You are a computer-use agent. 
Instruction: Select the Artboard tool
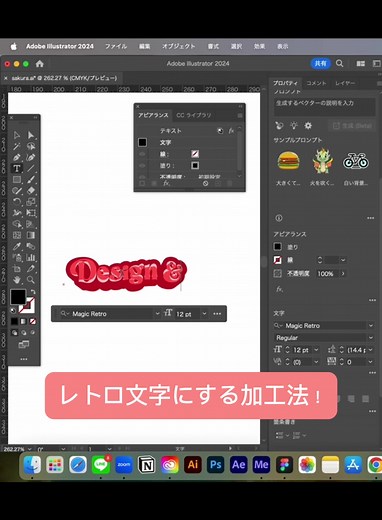click(17, 269)
